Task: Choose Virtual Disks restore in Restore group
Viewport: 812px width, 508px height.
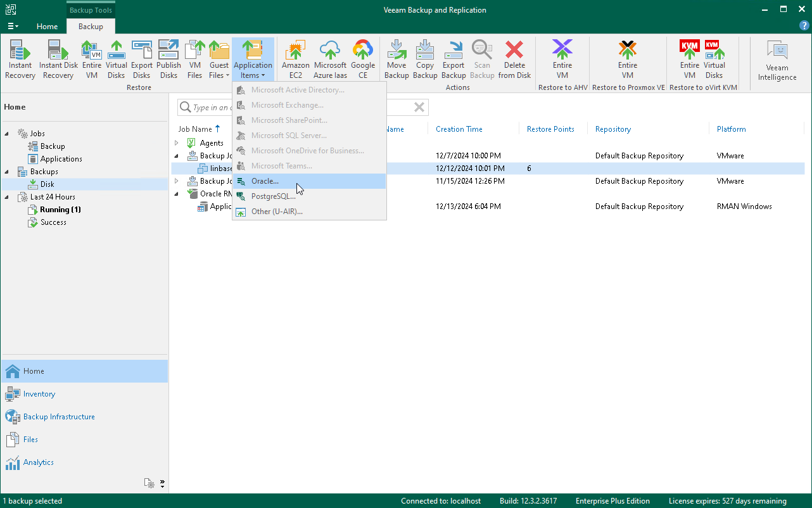Action: (117, 60)
